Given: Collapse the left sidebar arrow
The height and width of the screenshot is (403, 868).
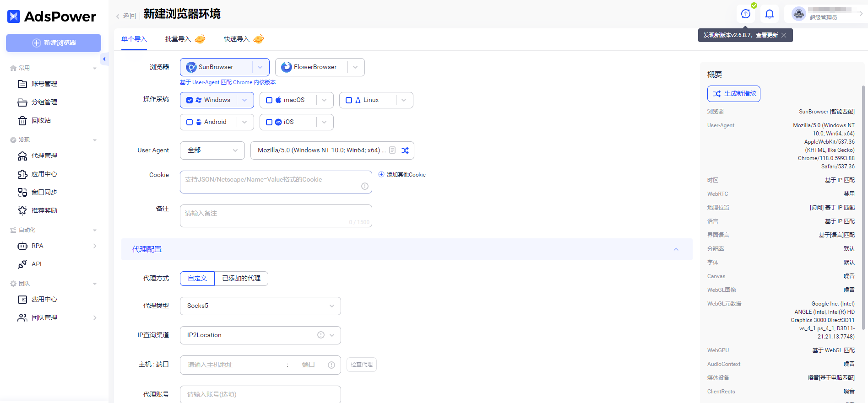Looking at the screenshot, I should pos(104,59).
